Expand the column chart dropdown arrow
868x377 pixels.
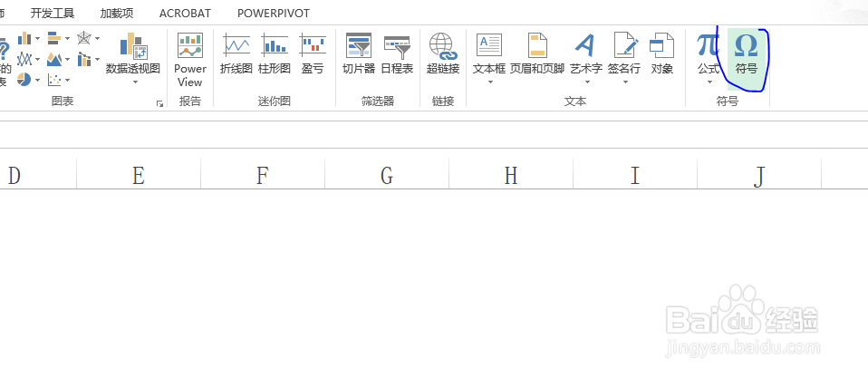coord(37,38)
